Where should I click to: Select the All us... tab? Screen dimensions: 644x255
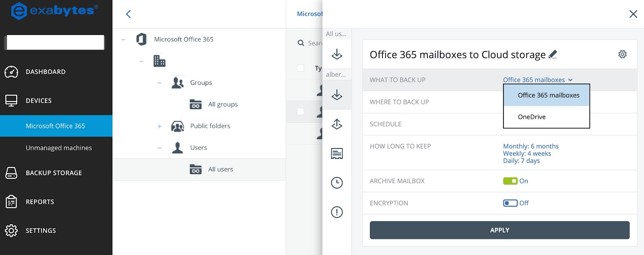[x=337, y=34]
